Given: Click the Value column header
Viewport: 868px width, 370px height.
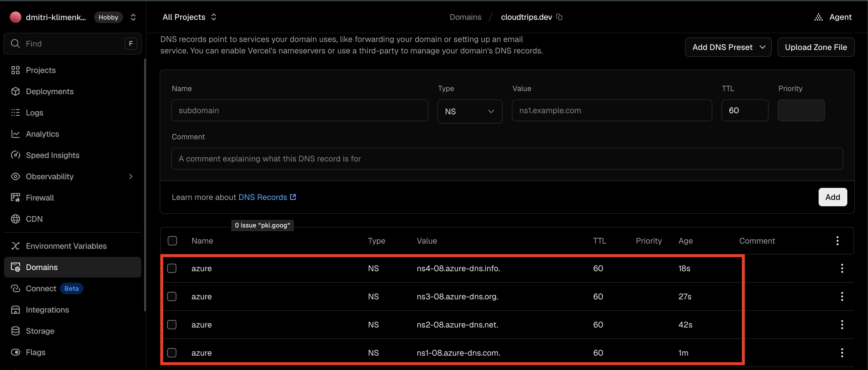Looking at the screenshot, I should click(427, 241).
